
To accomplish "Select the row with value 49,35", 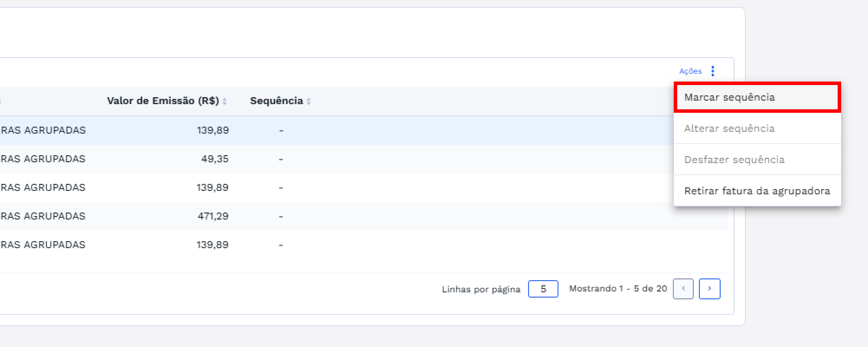I will pos(215,159).
